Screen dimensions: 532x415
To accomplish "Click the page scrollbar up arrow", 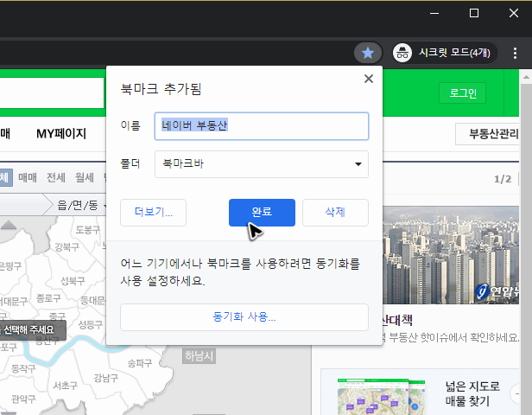I will 526,78.
